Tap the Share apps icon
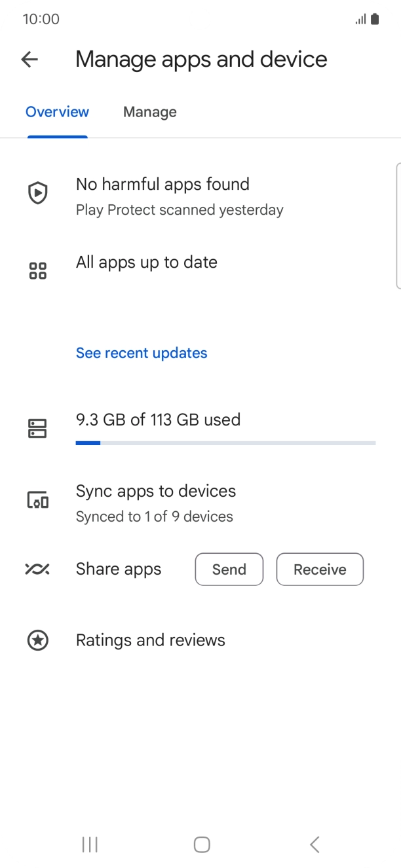Image resolution: width=401 pixels, height=868 pixels. click(x=37, y=569)
